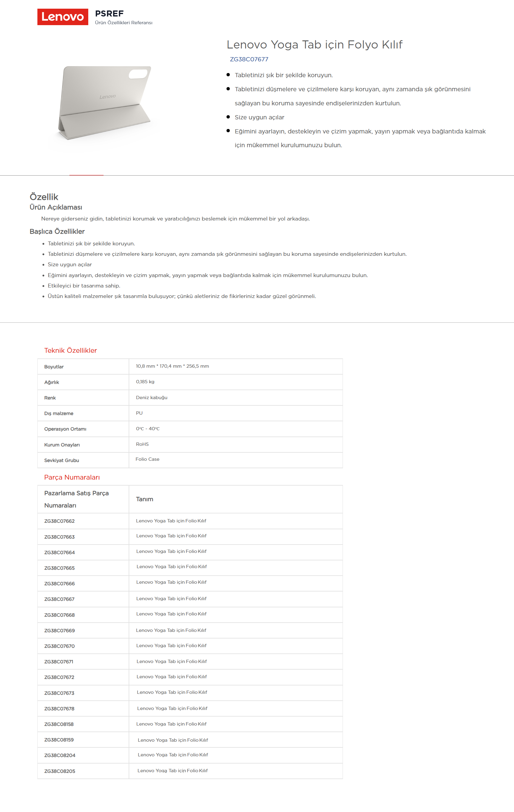
Task: Click the '10,8 mm * 170,4 mm * 256,5 mm' value
Action: click(x=172, y=366)
